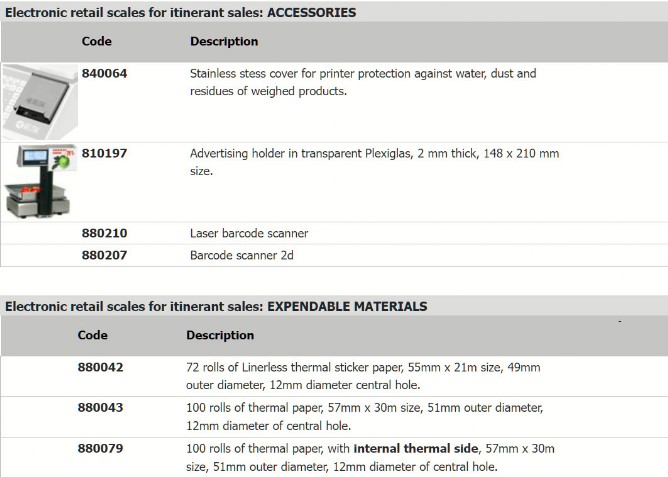Select product code 880207
This screenshot has width=668, height=477.
click(104, 255)
